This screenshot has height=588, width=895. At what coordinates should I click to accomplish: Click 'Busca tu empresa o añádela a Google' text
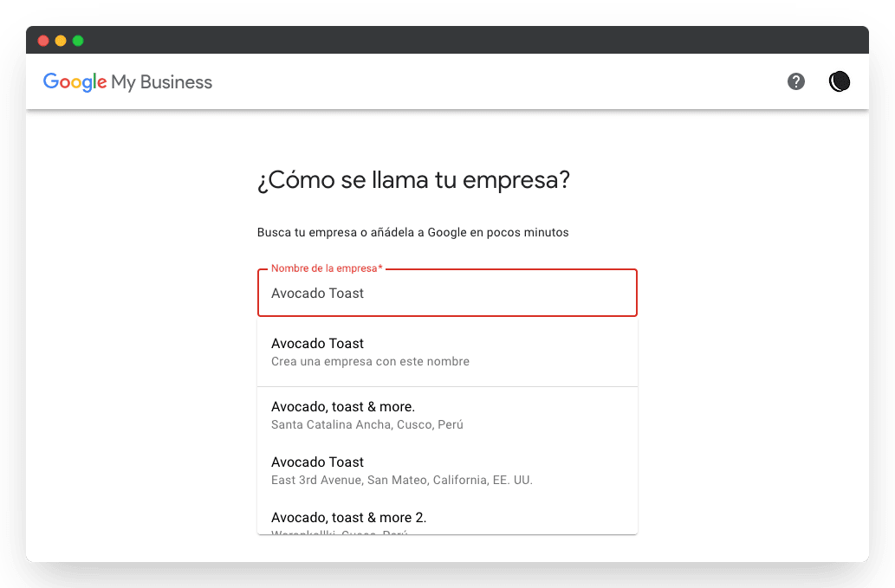pyautogui.click(x=362, y=233)
